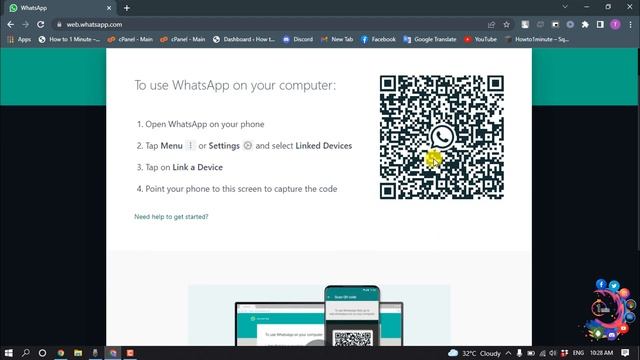Viewport: 640px width, 360px height.
Task: Open the Chrome three-dot menu
Action: click(x=631, y=24)
